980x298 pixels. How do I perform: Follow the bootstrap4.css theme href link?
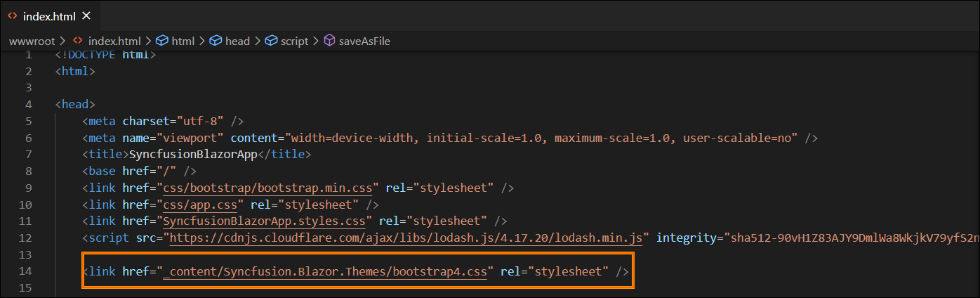324,271
